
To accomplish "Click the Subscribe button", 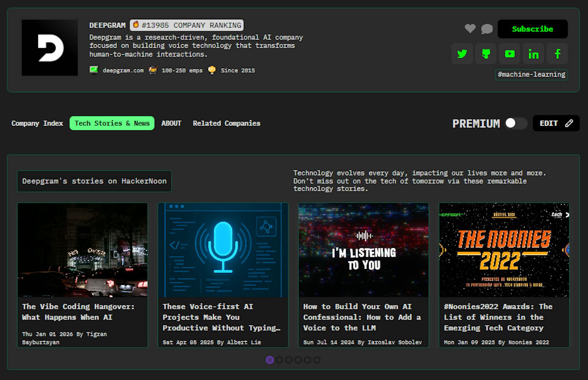I will (533, 29).
